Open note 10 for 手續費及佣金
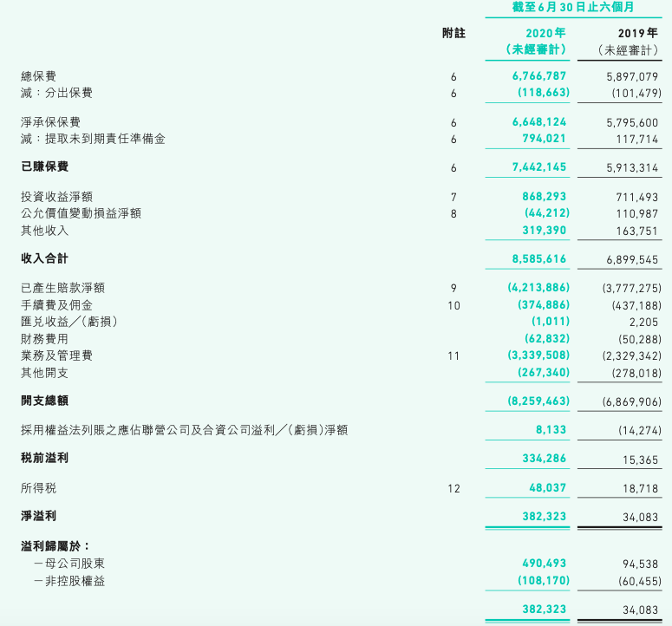The image size is (672, 626). [453, 305]
